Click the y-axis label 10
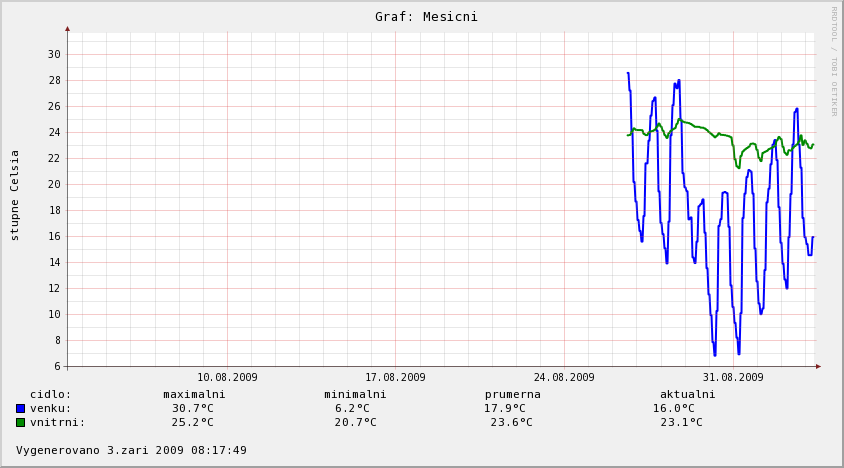Viewport: 844px width, 468px height. point(54,315)
